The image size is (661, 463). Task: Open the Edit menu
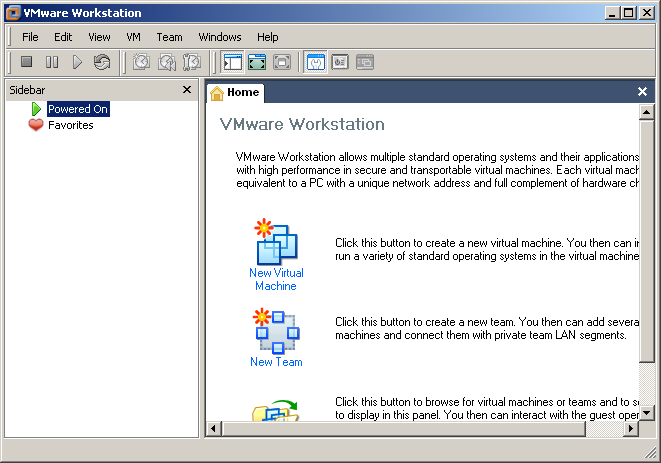(x=63, y=37)
